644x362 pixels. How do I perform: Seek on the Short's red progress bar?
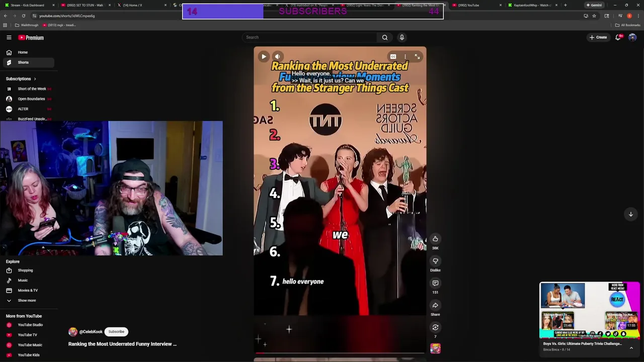click(340, 353)
